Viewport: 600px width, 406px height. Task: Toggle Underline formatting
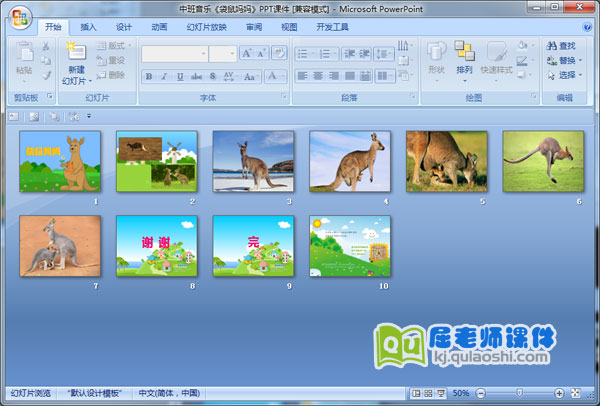tap(180, 77)
